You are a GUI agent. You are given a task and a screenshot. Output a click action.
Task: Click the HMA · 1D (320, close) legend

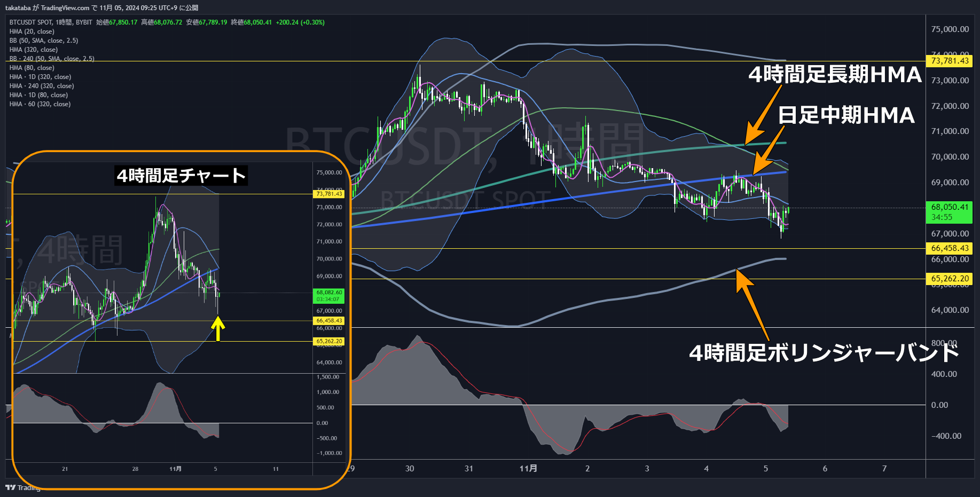pos(40,77)
